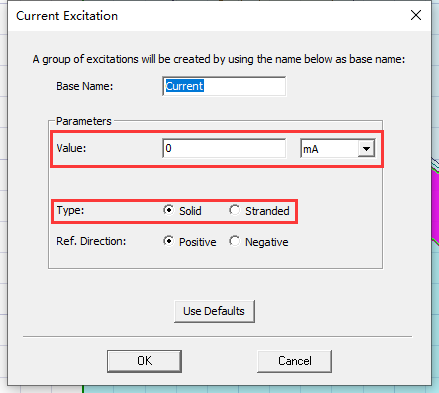The width and height of the screenshot is (439, 393).
Task: Choose the Stranded type option
Action: pos(234,210)
